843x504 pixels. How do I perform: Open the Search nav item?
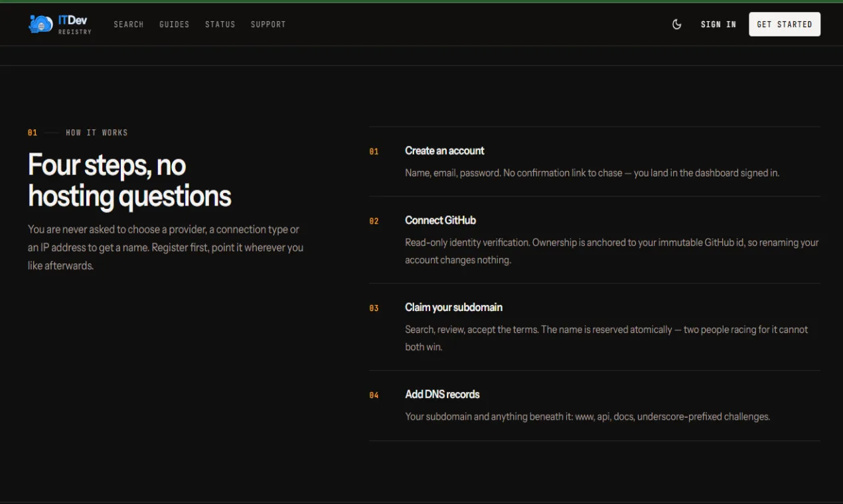[x=129, y=25]
